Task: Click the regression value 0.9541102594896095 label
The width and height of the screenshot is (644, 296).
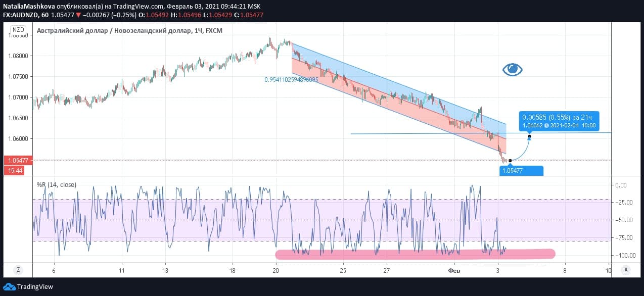Action: pyautogui.click(x=291, y=80)
